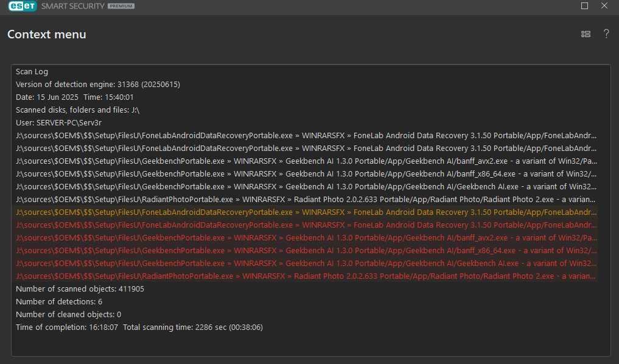619x364 pixels.
Task: Select the red banff_avx2.exe Geekbench log row
Action: (x=306, y=237)
